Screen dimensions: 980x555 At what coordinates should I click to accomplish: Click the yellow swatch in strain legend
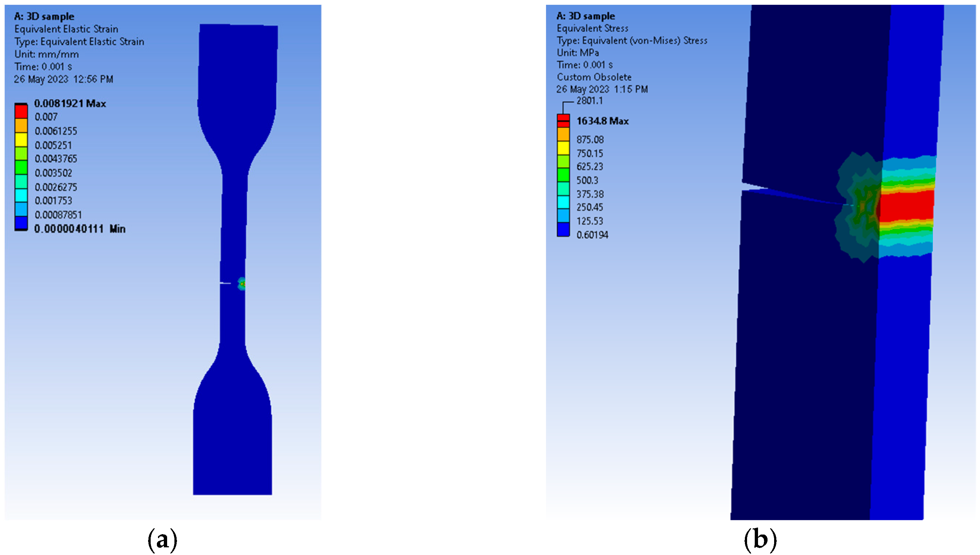click(21, 140)
